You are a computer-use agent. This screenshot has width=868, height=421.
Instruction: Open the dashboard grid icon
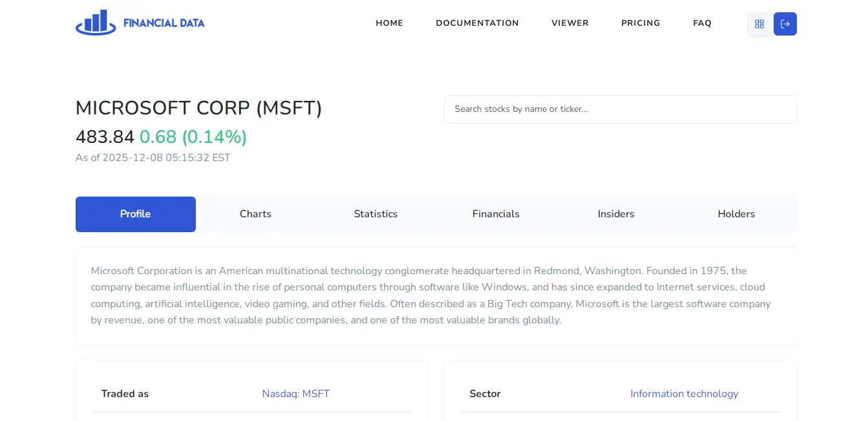759,24
